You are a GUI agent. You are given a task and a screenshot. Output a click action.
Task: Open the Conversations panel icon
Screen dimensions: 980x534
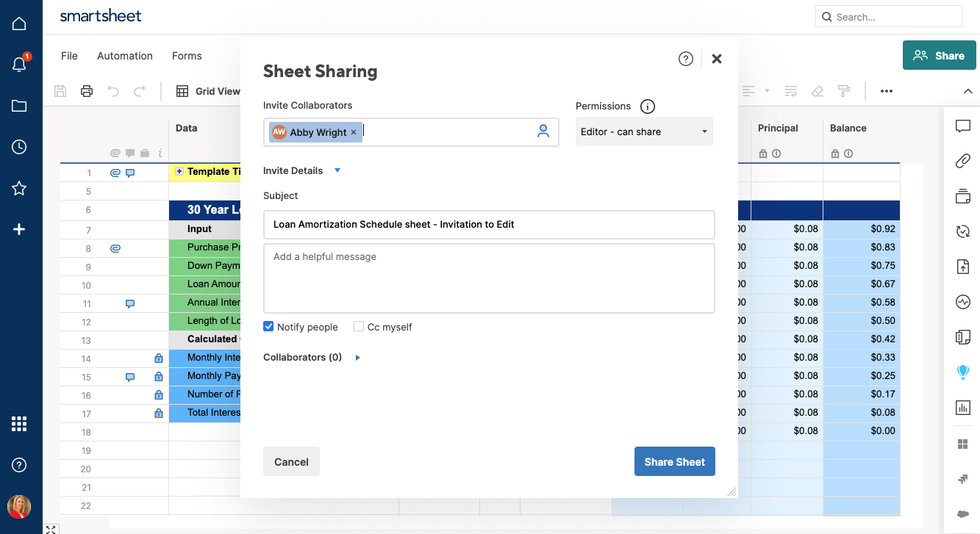962,126
